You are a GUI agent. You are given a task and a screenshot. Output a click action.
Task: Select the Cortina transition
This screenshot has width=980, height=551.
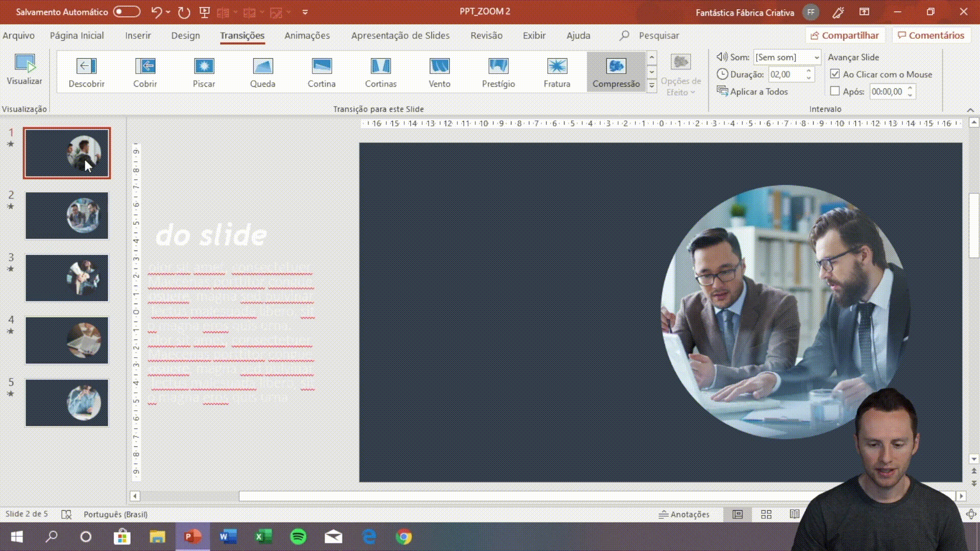322,72
